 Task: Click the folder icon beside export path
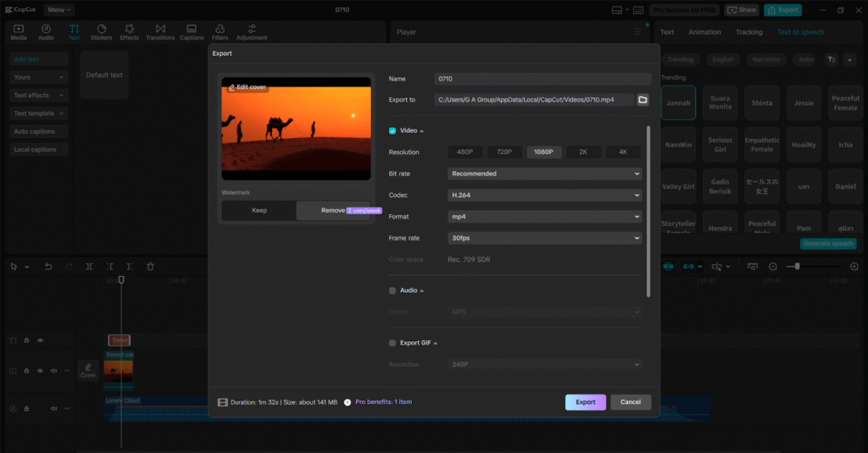point(643,100)
